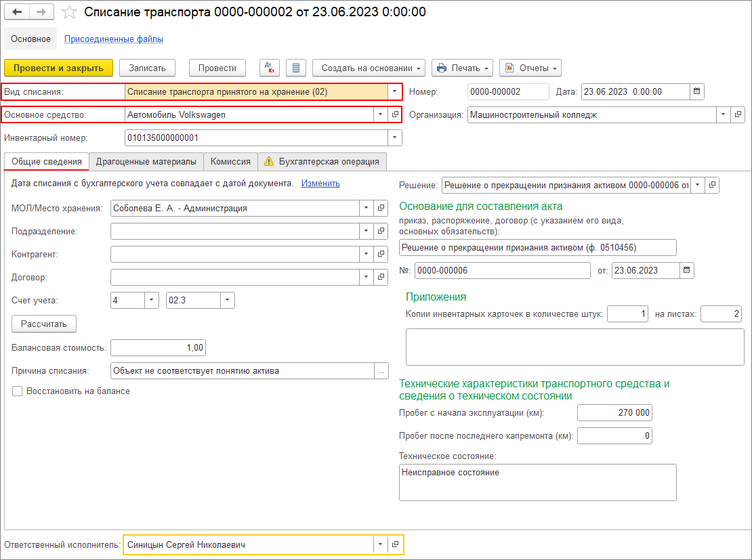The image size is (752, 560).
Task: Click the back navigation arrow
Action: tap(17, 12)
